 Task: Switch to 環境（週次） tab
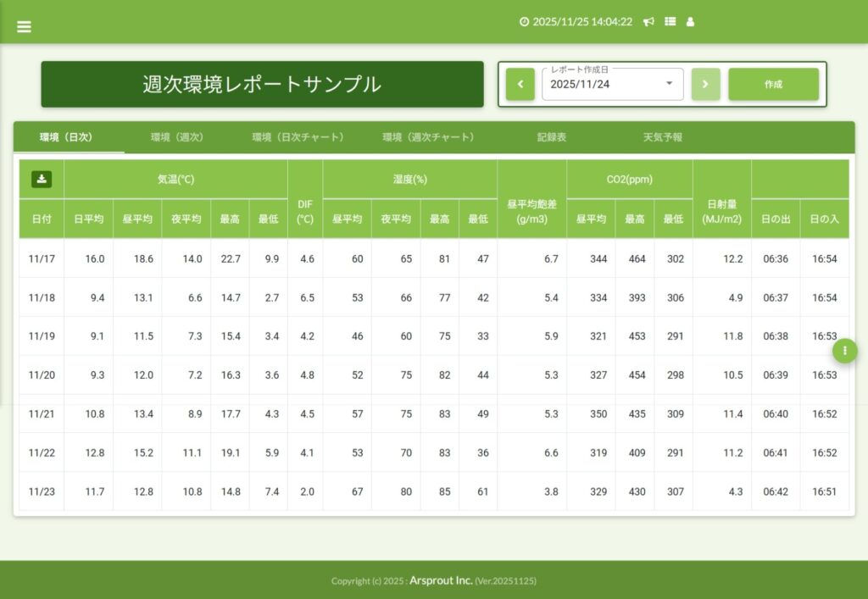pyautogui.click(x=177, y=137)
